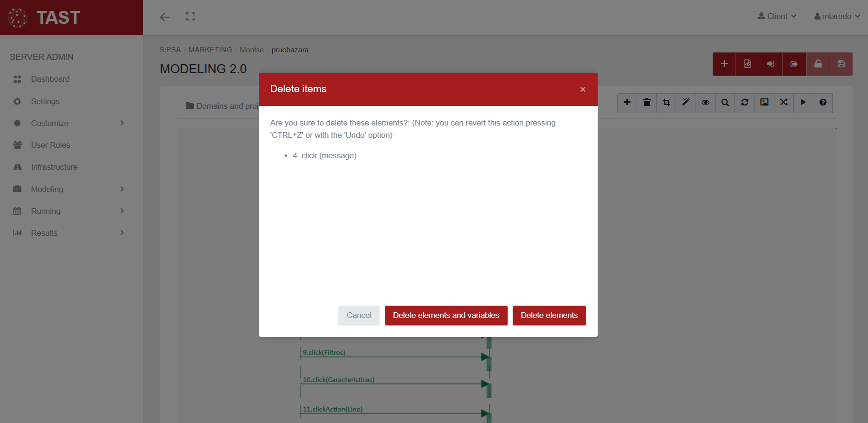Toggle the eye visibility icon
Screen dimensions: 868x423
pos(705,102)
